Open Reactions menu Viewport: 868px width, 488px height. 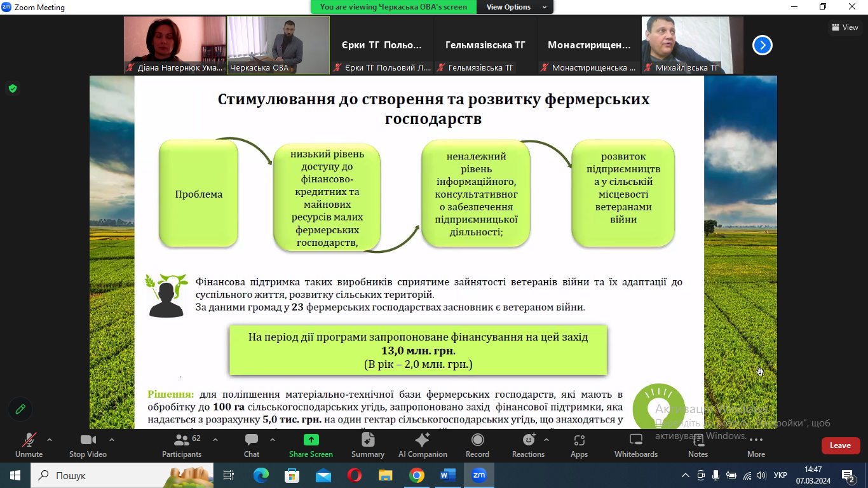pos(528,445)
